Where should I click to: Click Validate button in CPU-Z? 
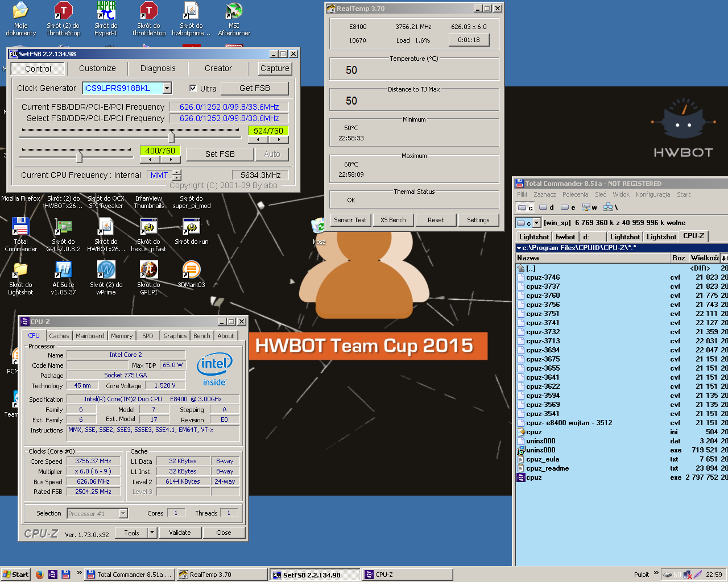tap(180, 533)
